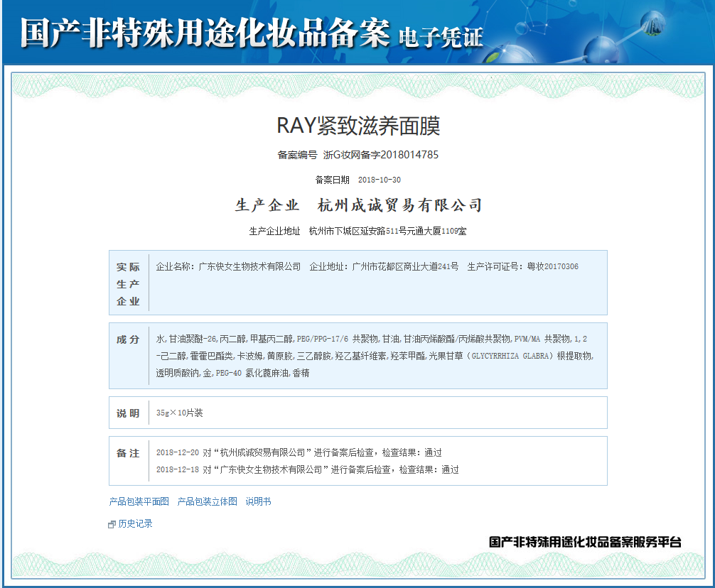Click the 2018-12-20 inspection remark line
The width and height of the screenshot is (715, 588).
299,453
